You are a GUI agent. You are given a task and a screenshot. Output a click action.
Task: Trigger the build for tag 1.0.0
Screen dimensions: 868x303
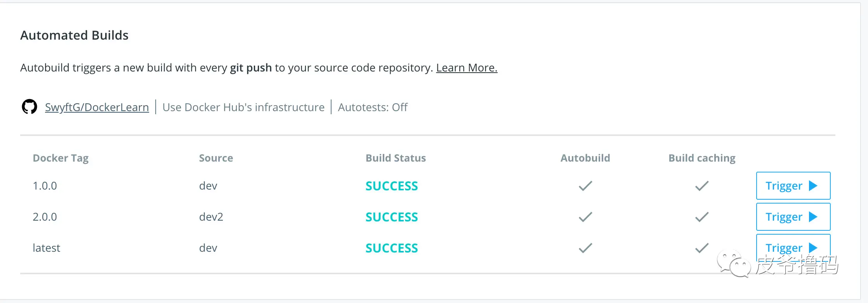[x=793, y=186]
